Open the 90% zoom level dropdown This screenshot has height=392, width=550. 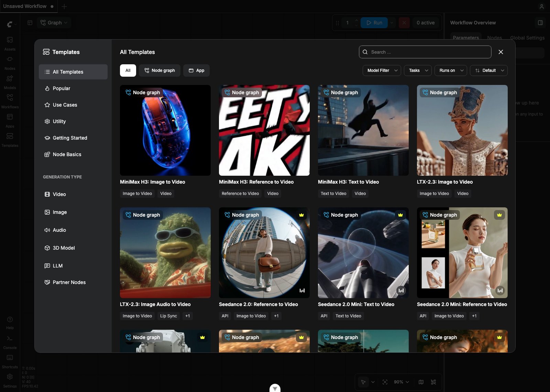coord(401,382)
